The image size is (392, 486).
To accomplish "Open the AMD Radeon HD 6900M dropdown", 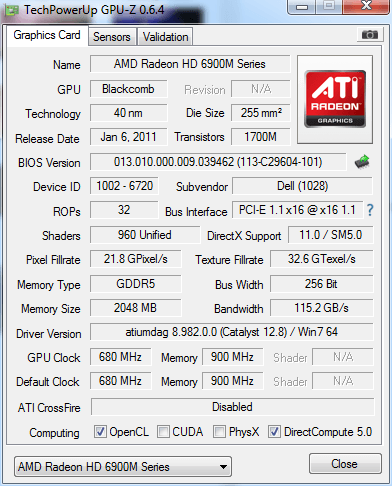I will pyautogui.click(x=123, y=467).
